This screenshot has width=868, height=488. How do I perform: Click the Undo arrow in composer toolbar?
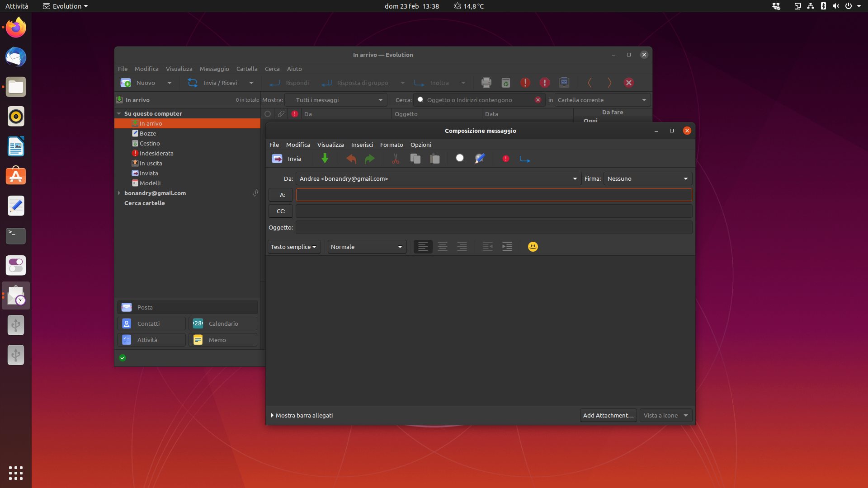point(351,159)
